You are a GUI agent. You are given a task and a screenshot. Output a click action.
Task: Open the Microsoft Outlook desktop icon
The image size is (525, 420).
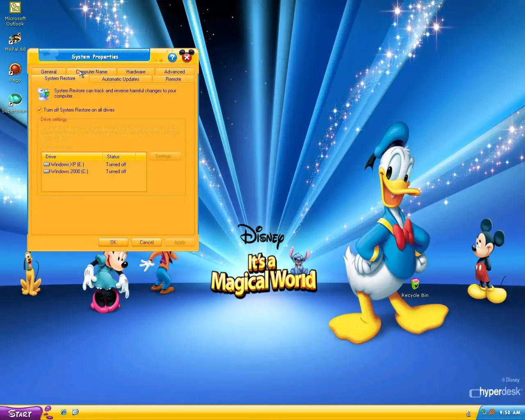coord(15,14)
